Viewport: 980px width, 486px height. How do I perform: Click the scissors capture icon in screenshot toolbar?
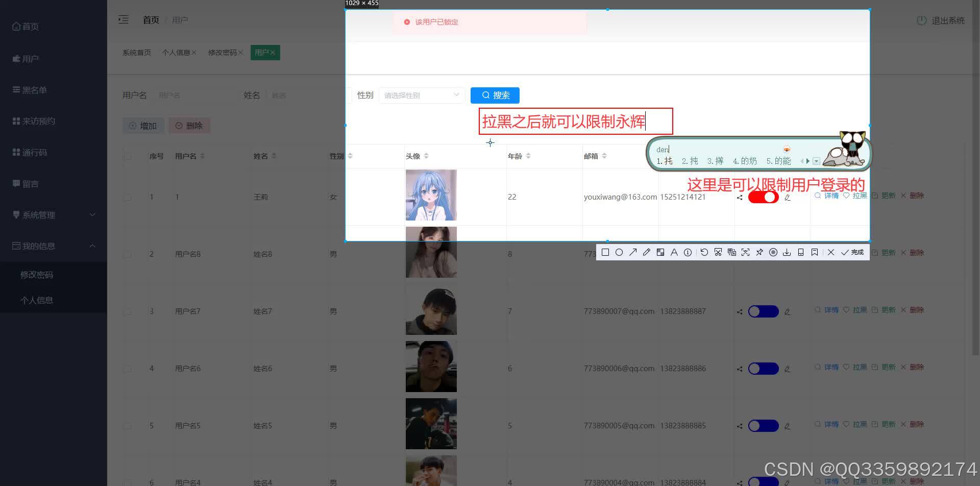(718, 252)
